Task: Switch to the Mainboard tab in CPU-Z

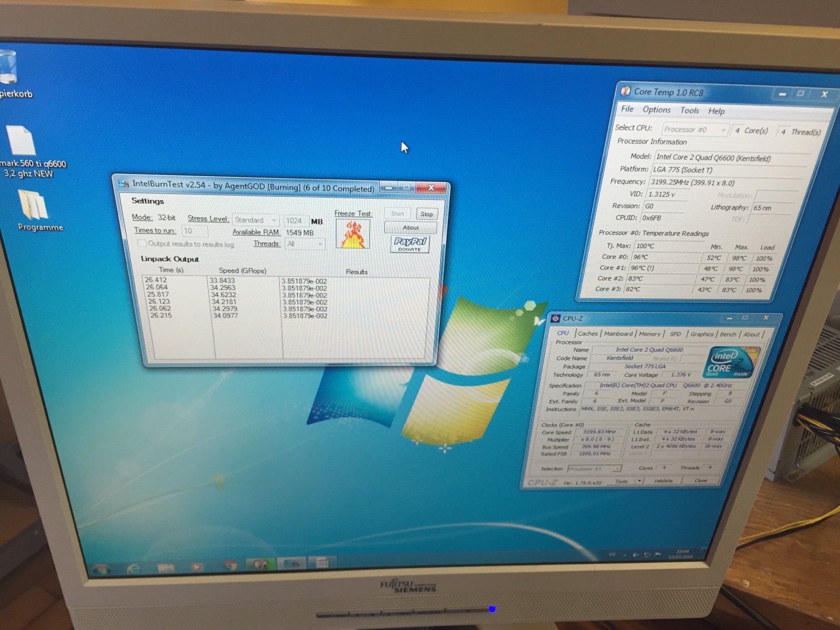Action: (x=618, y=334)
